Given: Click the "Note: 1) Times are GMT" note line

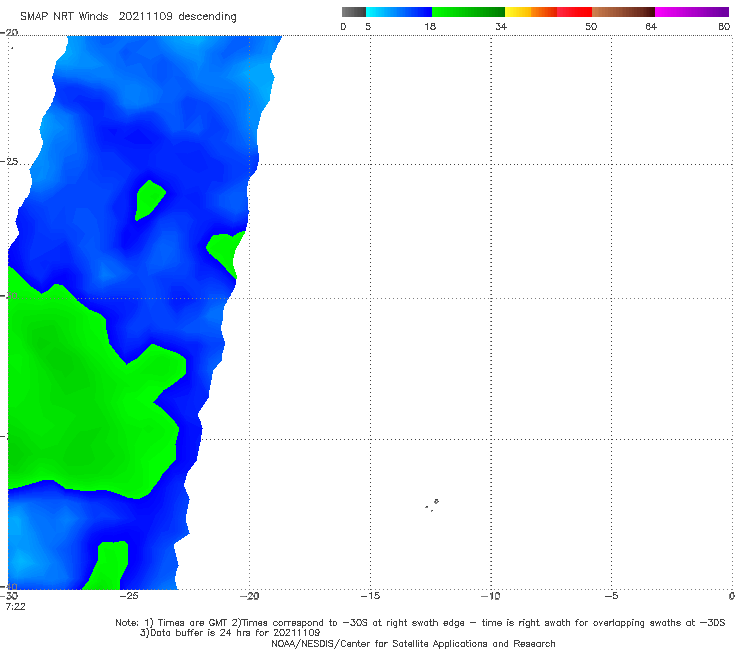Looking at the screenshot, I should point(420,623).
